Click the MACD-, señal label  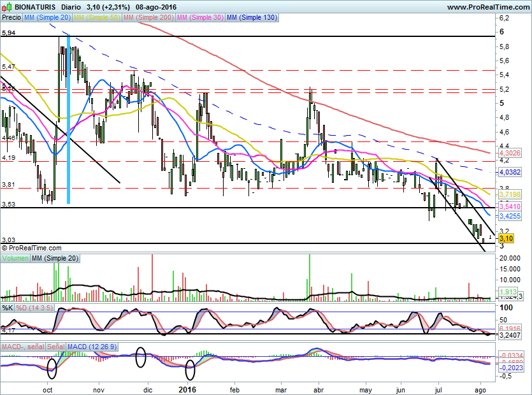tap(23, 347)
